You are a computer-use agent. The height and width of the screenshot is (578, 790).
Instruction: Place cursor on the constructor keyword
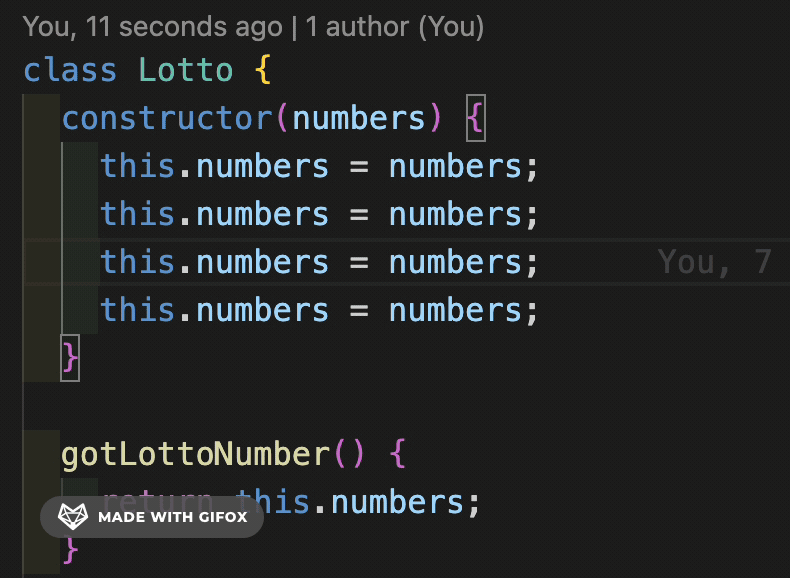pyautogui.click(x=167, y=118)
